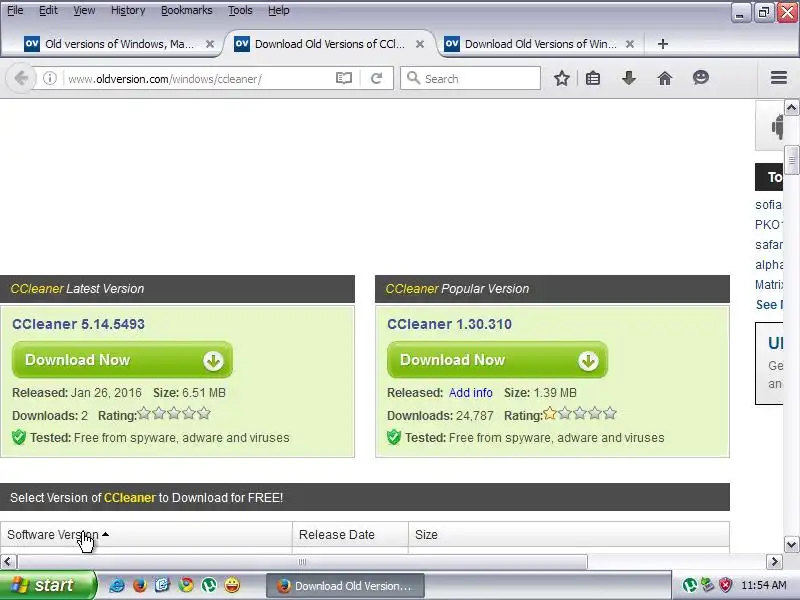Go to Firefox Home page icon
The height and width of the screenshot is (600, 800).
(x=664, y=78)
